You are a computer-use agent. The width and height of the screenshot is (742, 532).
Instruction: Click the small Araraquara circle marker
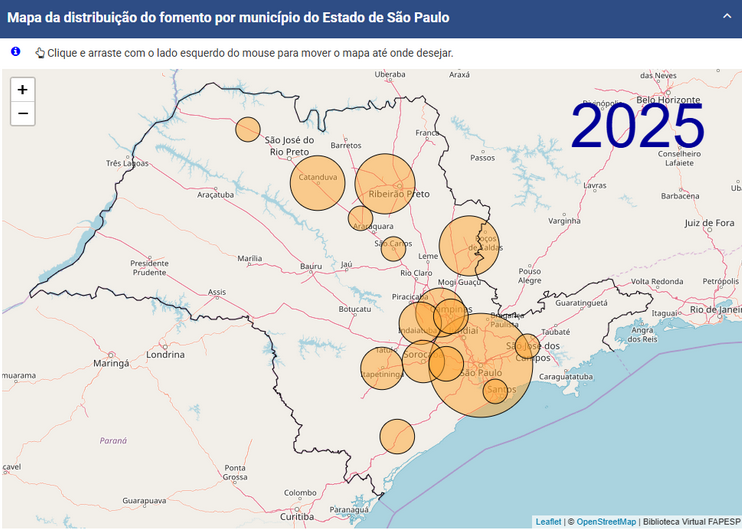click(x=360, y=218)
